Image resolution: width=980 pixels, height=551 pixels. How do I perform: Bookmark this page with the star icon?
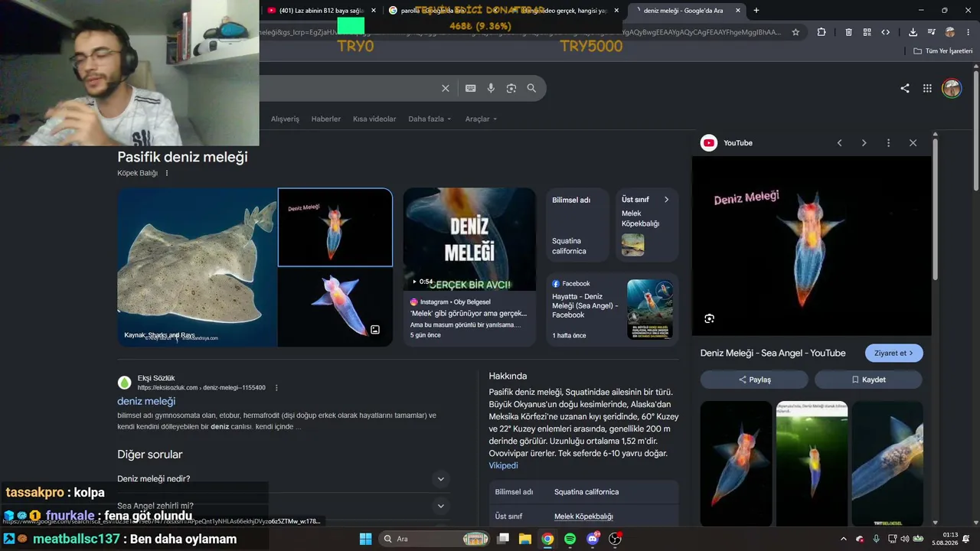click(795, 32)
